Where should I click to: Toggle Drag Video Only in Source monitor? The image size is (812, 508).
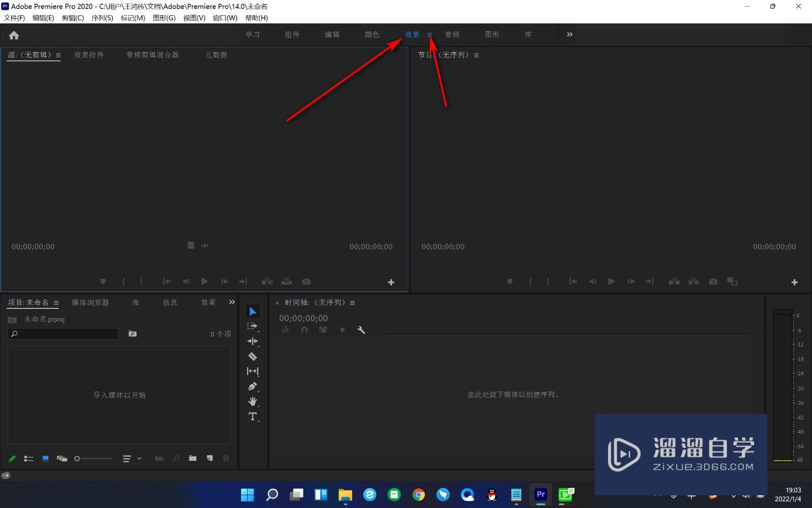point(191,245)
